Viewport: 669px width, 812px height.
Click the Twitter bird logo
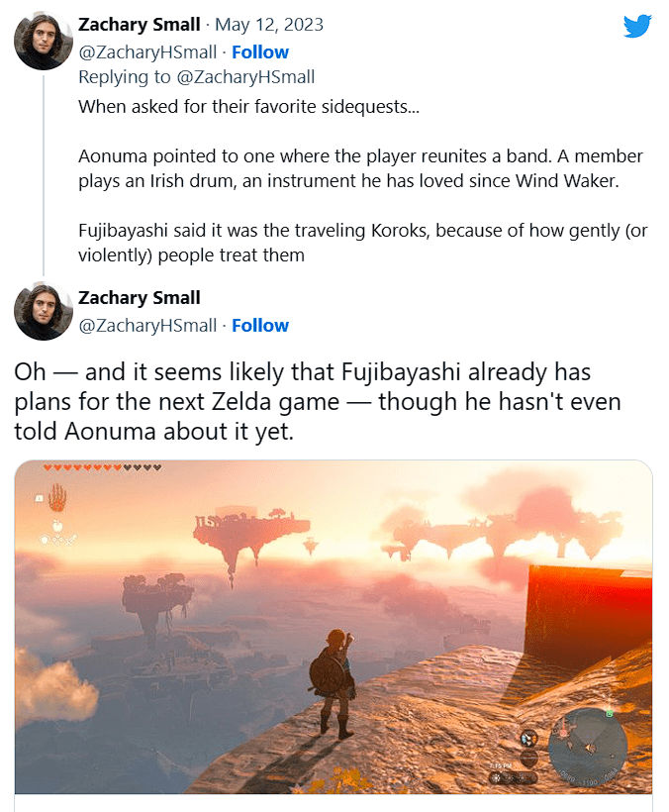tap(637, 26)
